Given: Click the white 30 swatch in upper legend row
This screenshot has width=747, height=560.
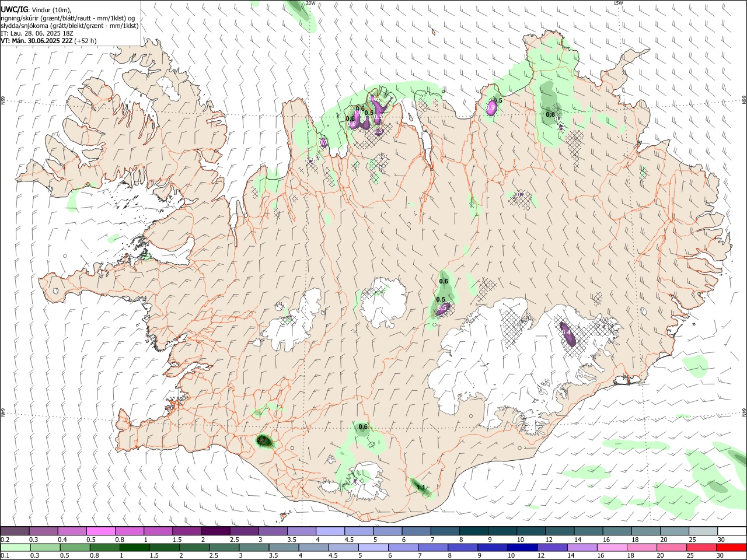Looking at the screenshot, I should (x=731, y=531).
